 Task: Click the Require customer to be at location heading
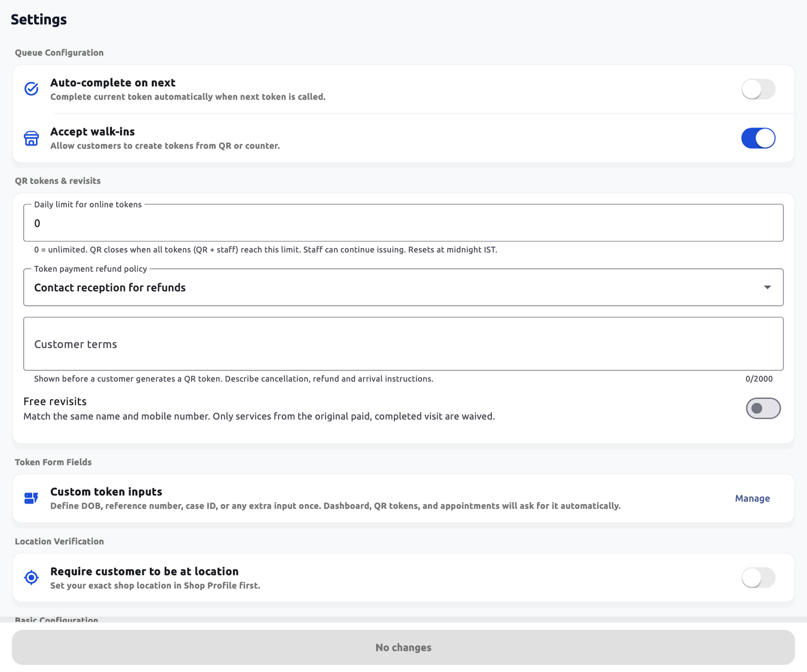pyautogui.click(x=144, y=571)
